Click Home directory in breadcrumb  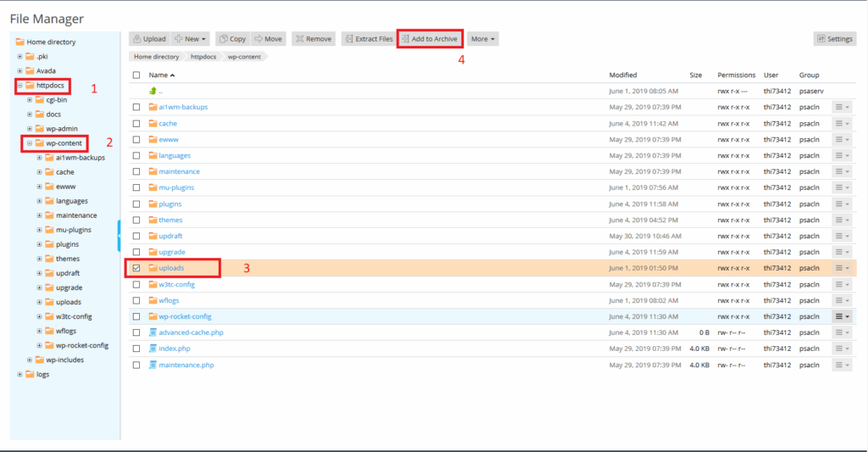coord(156,57)
